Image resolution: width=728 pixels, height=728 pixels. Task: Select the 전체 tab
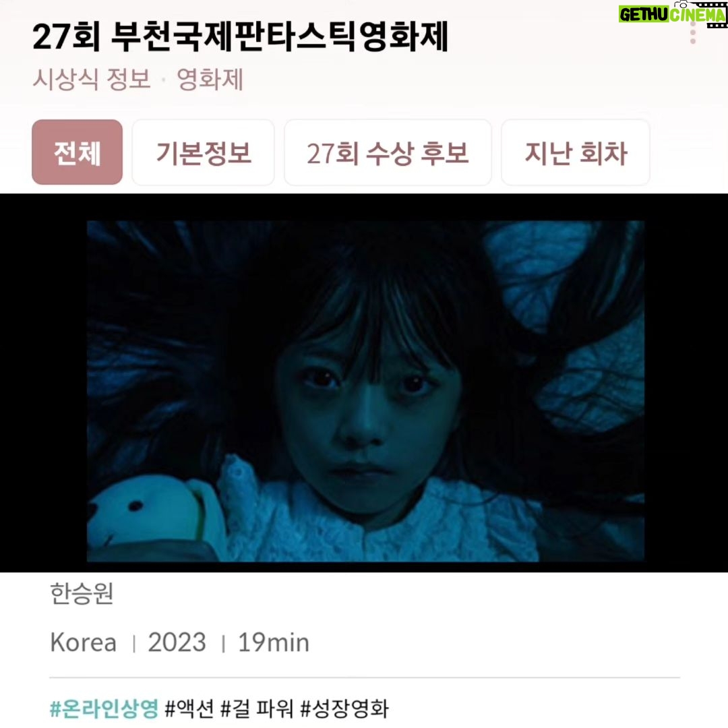coord(77,152)
